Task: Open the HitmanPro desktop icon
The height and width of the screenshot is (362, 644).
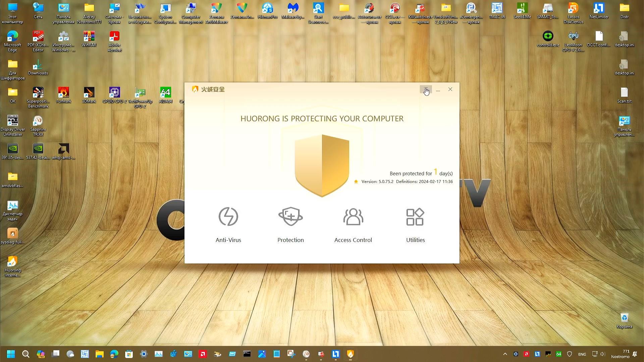Action: [x=267, y=12]
